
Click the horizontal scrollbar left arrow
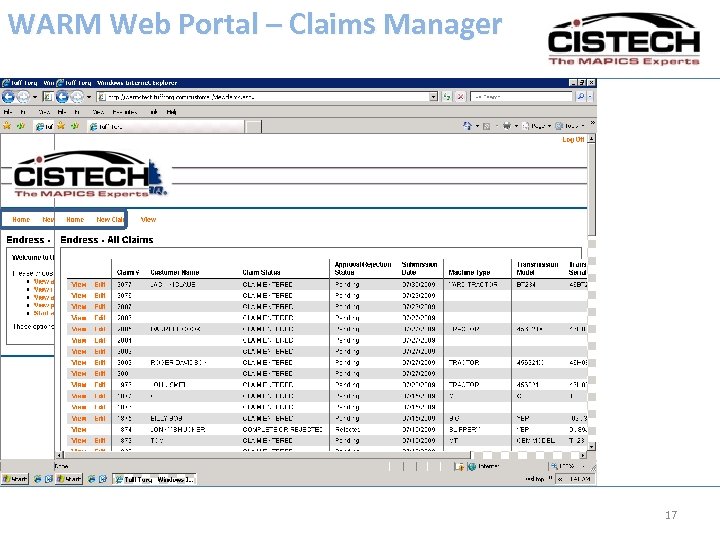tap(59, 456)
